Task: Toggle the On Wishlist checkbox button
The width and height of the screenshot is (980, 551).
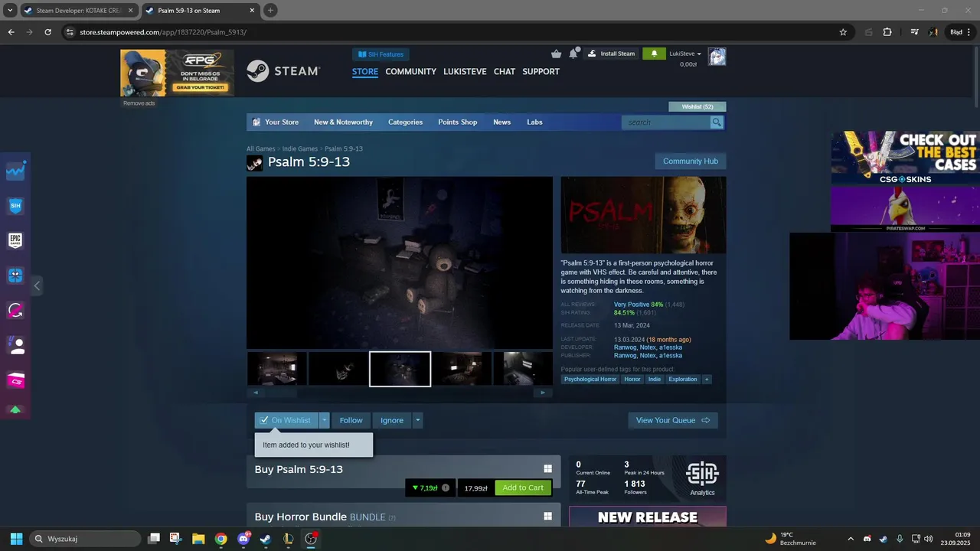Action: 286,420
